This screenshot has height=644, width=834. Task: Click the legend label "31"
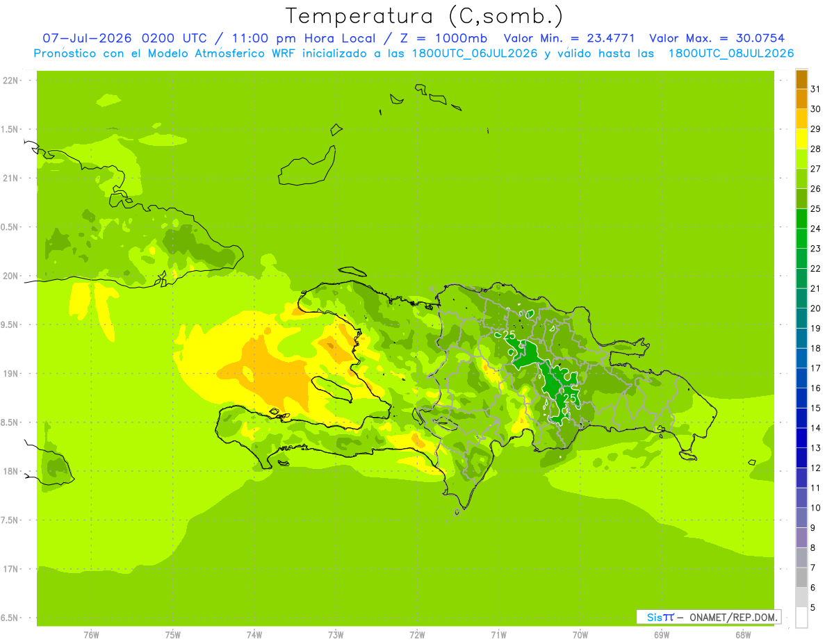815,89
